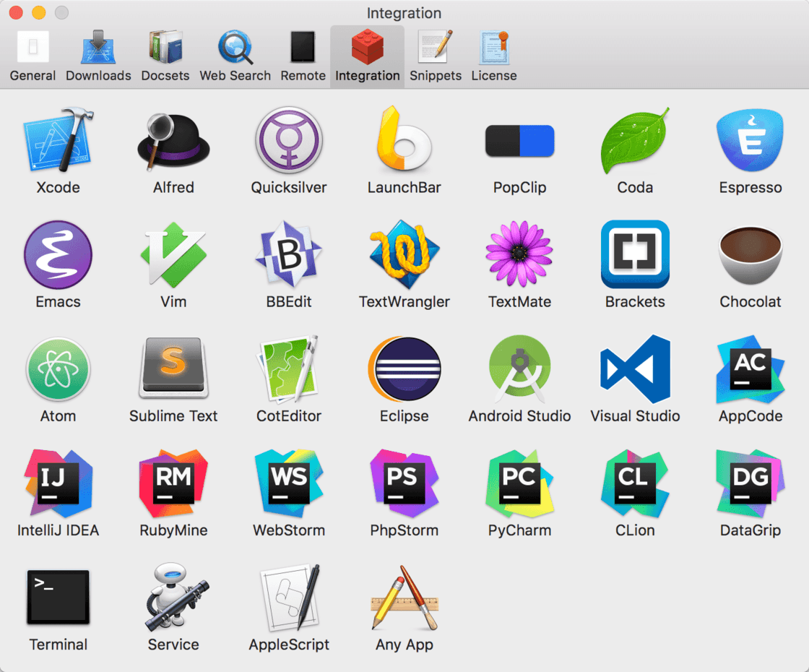Open the PyCharm integration icon
This screenshot has height=672, width=809.
[x=519, y=483]
